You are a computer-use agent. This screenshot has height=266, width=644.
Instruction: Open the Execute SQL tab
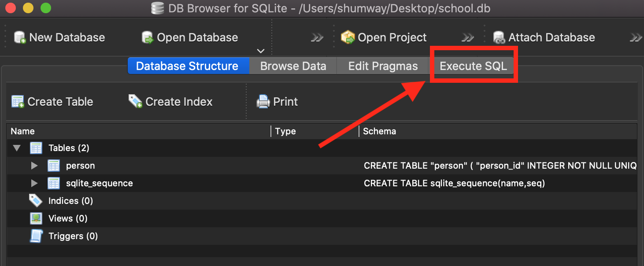474,66
